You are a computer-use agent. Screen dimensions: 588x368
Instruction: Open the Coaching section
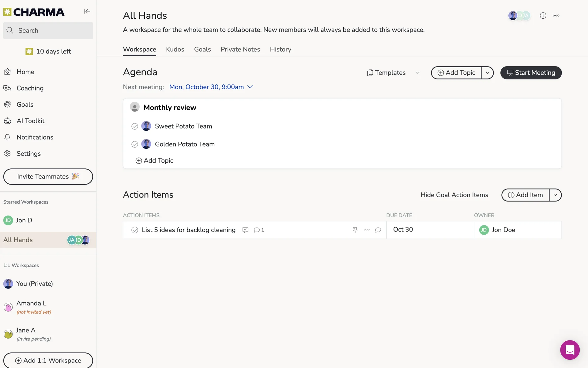click(30, 88)
